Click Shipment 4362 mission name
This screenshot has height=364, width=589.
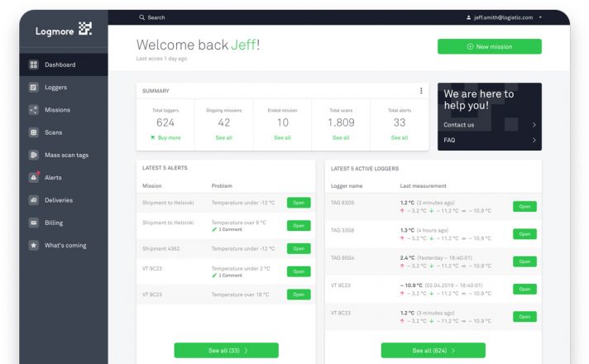[x=160, y=248]
